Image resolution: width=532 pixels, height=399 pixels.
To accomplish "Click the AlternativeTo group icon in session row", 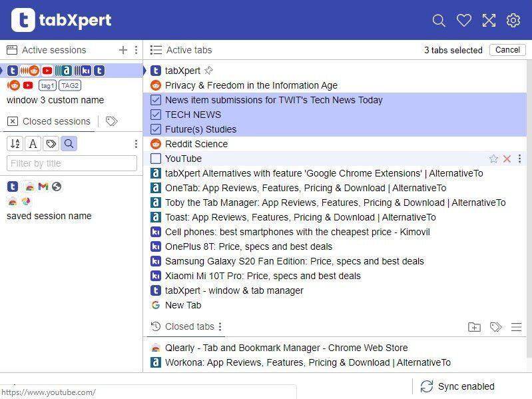I will 64,71.
